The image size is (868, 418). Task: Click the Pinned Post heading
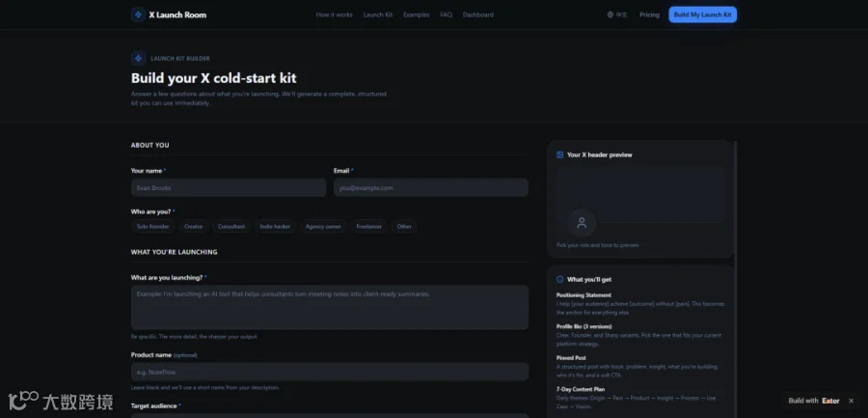click(571, 357)
